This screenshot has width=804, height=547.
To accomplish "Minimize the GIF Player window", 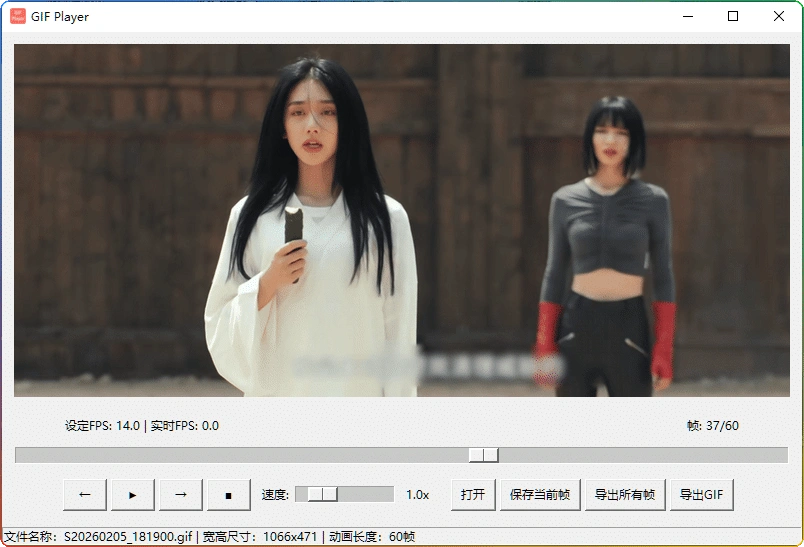I will [688, 16].
